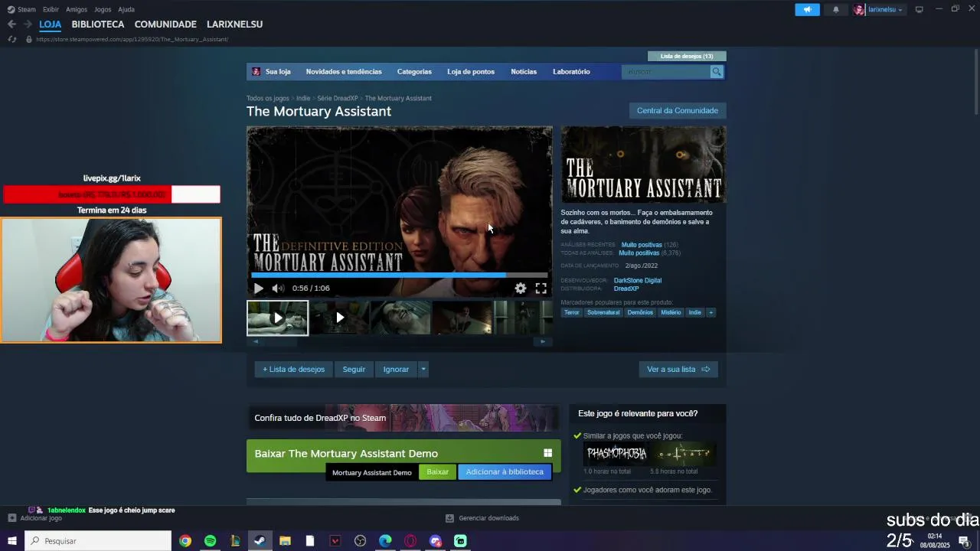The width and height of the screenshot is (980, 551).
Task: Open the LARIXNELSU profile tab
Action: pyautogui.click(x=234, y=24)
